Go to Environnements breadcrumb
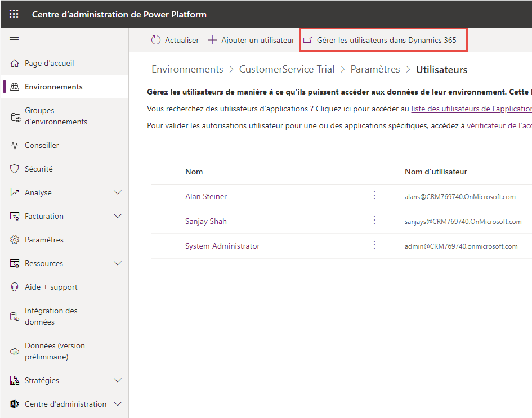Screen dimensions: 532x418 click(x=187, y=69)
